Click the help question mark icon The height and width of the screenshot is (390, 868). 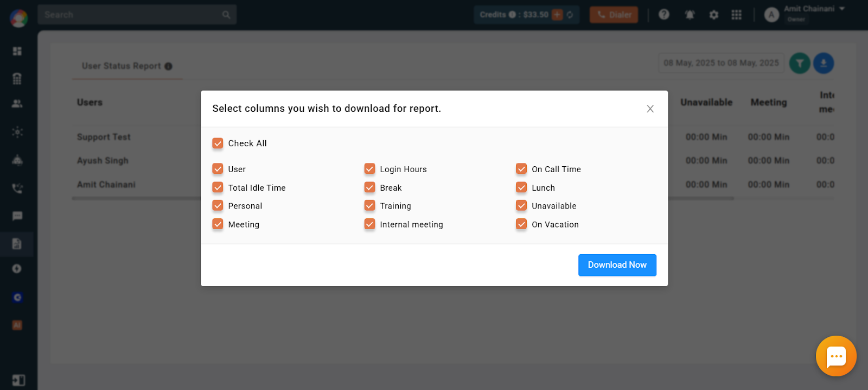click(x=664, y=15)
